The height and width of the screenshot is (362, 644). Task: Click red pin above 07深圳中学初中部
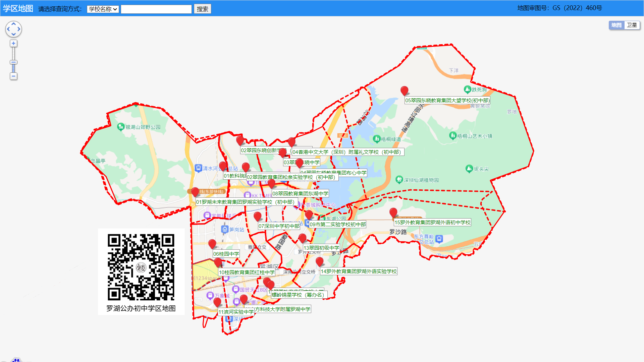pyautogui.click(x=257, y=216)
